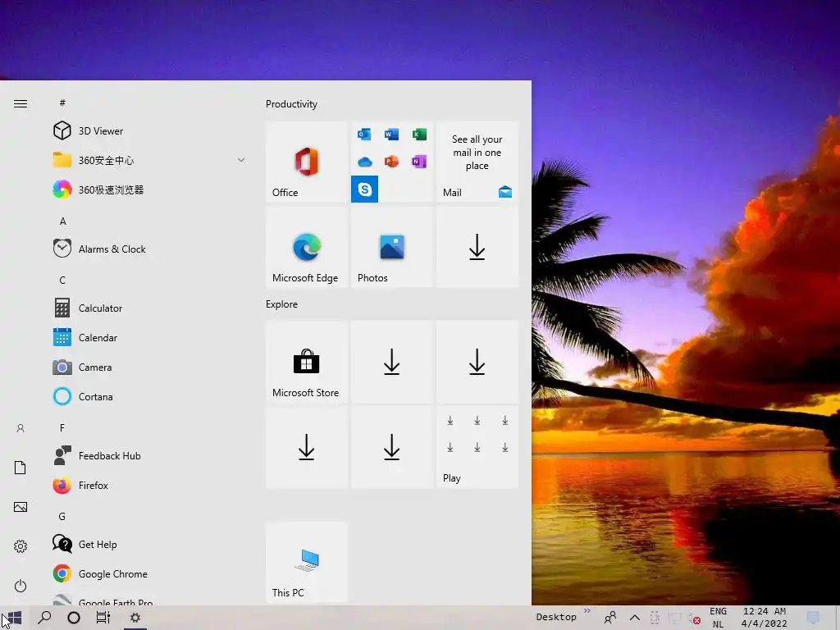Click the network error tray icon
Image resolution: width=840 pixels, height=630 pixels.
[694, 619]
